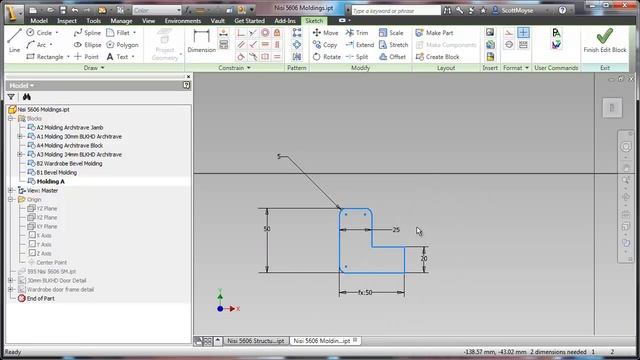Switch to the Tools ribbon tab
The width and height of the screenshot is (640, 360).
pos(93,20)
